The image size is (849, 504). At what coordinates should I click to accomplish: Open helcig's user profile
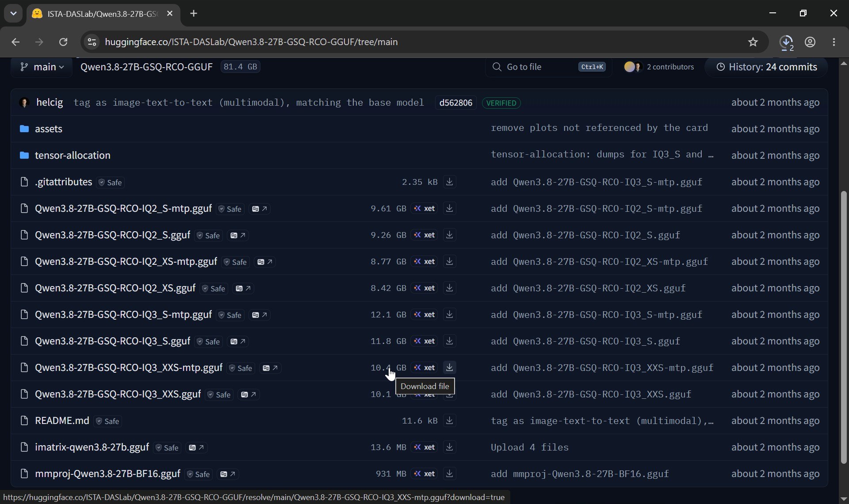[50, 102]
